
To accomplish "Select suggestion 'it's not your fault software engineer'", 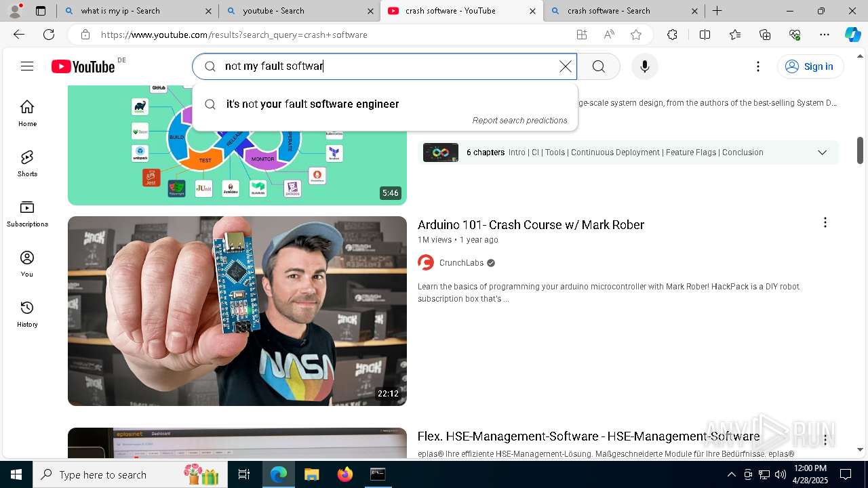I will coord(385,104).
